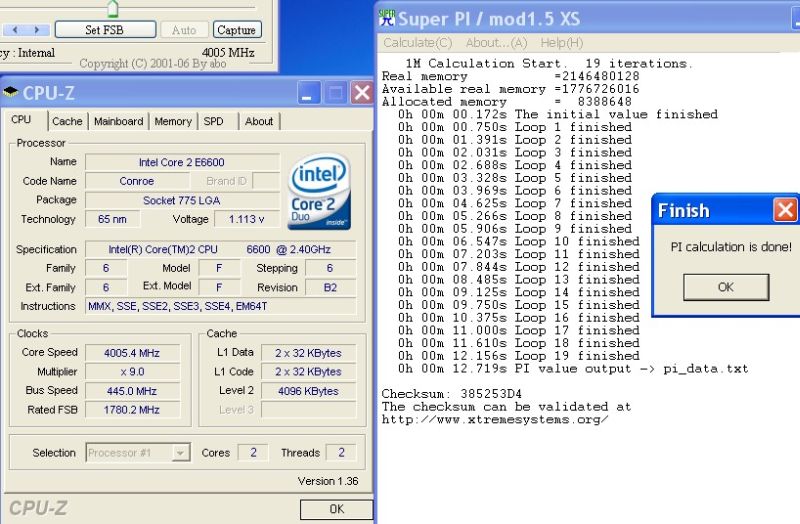Click the Capture button
Image resolution: width=800 pixels, height=524 pixels.
point(237,30)
